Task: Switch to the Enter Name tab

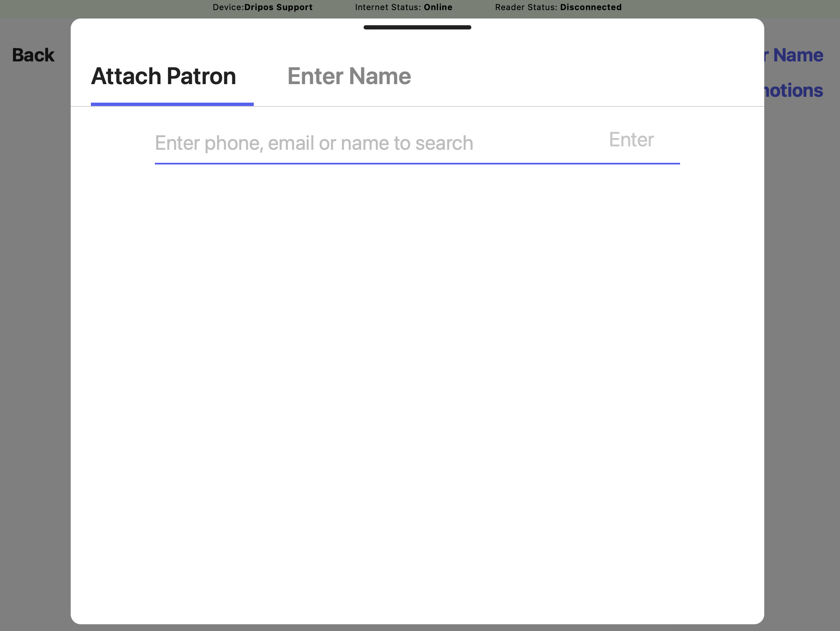Action: pyautogui.click(x=349, y=76)
